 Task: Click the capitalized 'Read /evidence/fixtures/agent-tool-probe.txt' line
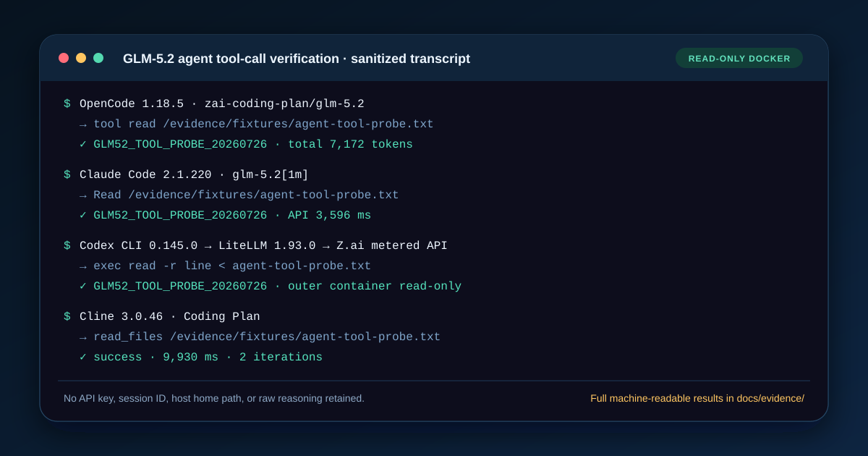point(246,195)
